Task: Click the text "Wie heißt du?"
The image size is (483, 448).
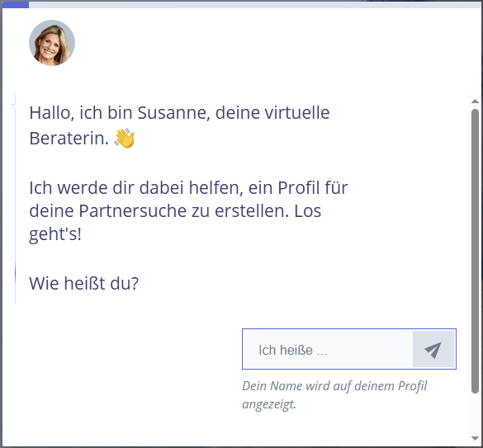Action: tap(83, 283)
